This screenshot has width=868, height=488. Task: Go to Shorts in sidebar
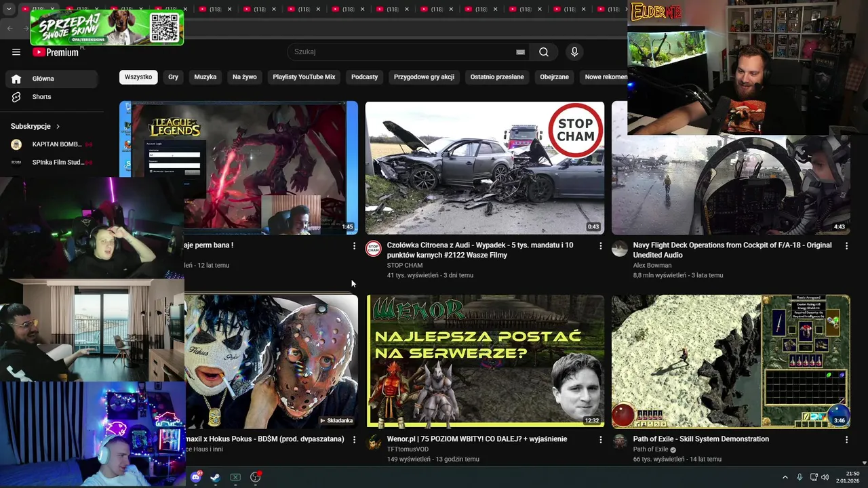coord(52,97)
